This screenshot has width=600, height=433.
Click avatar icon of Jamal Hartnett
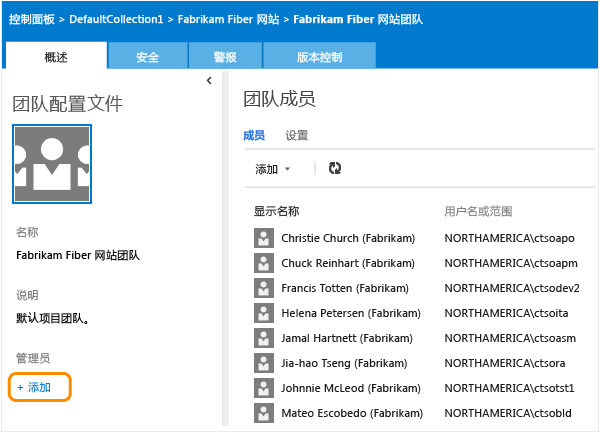[264, 338]
